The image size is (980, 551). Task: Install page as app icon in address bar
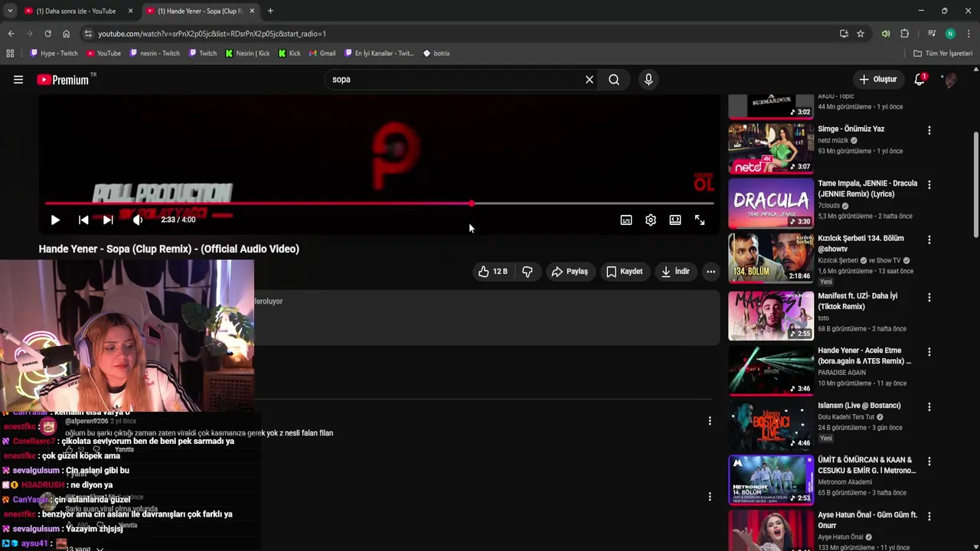click(844, 34)
